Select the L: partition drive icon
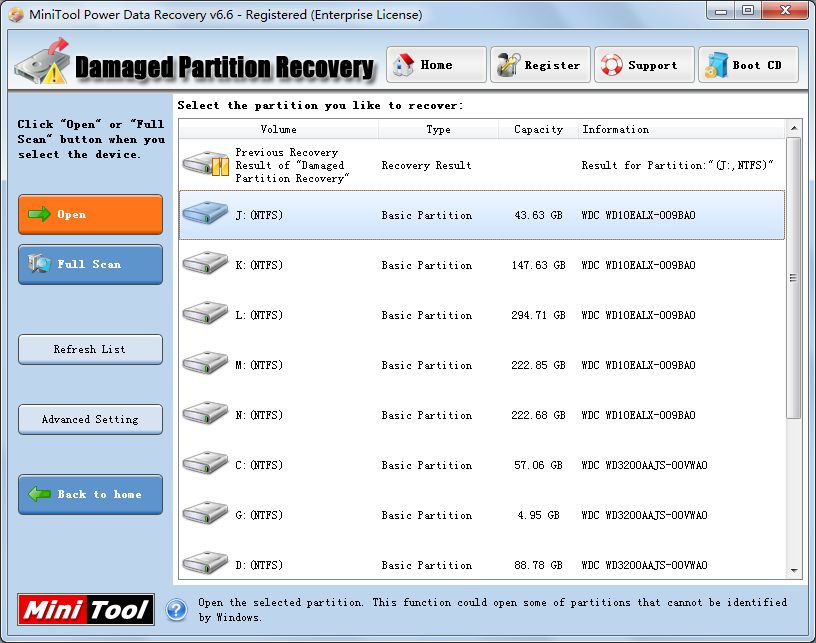Image resolution: width=816 pixels, height=643 pixels. 205,312
